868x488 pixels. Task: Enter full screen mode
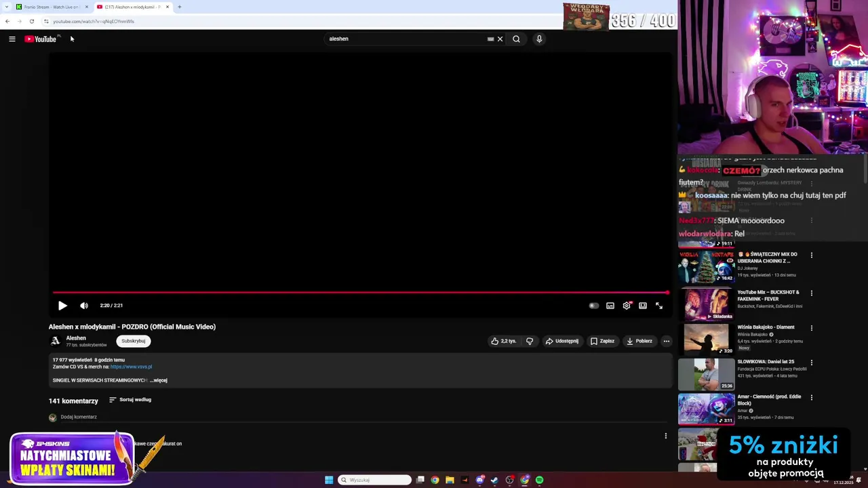pos(659,306)
